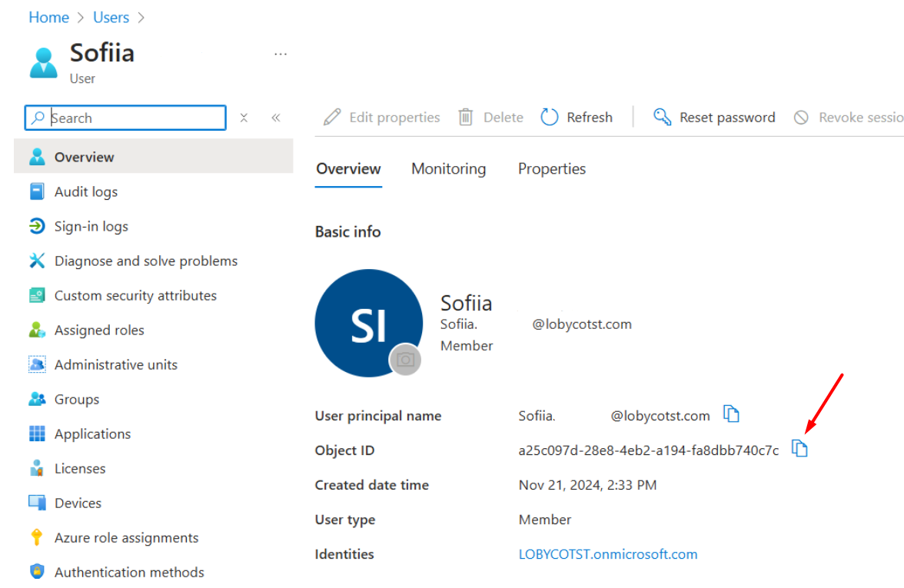
Task: Click the Reset password key icon
Action: (x=662, y=117)
